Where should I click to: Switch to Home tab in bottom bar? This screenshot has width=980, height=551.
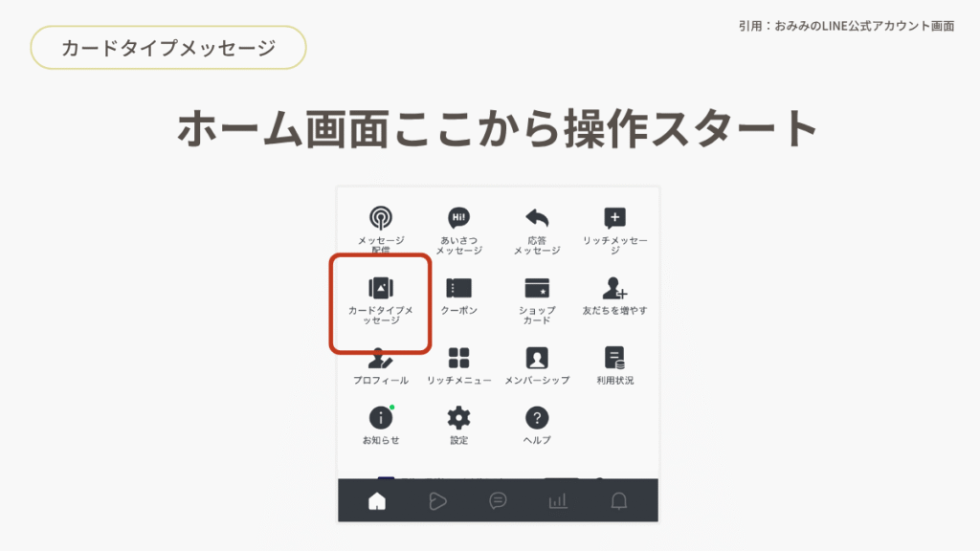(x=377, y=500)
